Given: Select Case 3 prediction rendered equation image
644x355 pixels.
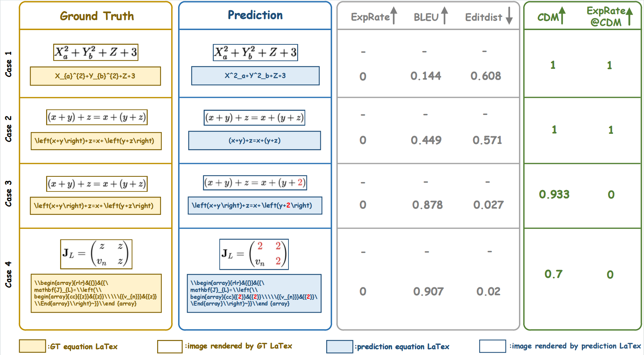Looking at the screenshot, I should 255,183.
